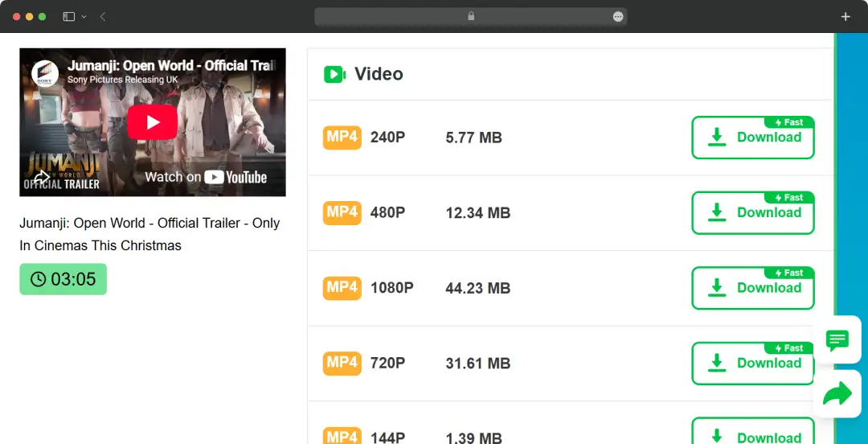Download the 144P MP4 video
The height and width of the screenshot is (444, 868).
(753, 431)
